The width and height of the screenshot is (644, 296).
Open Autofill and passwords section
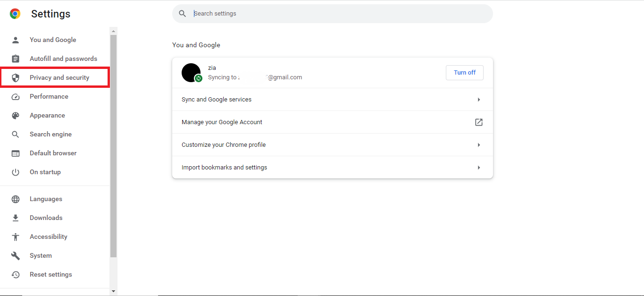pyautogui.click(x=63, y=59)
